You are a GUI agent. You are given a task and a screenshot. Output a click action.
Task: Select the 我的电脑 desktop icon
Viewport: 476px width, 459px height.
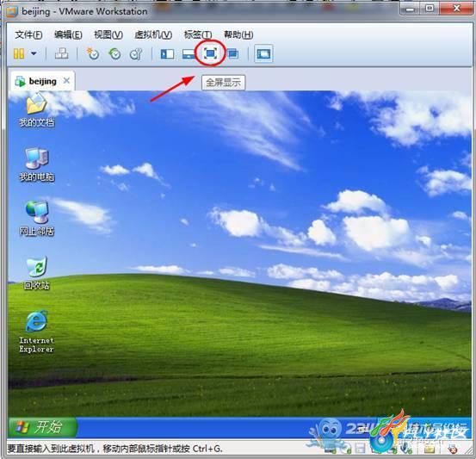[x=37, y=164]
